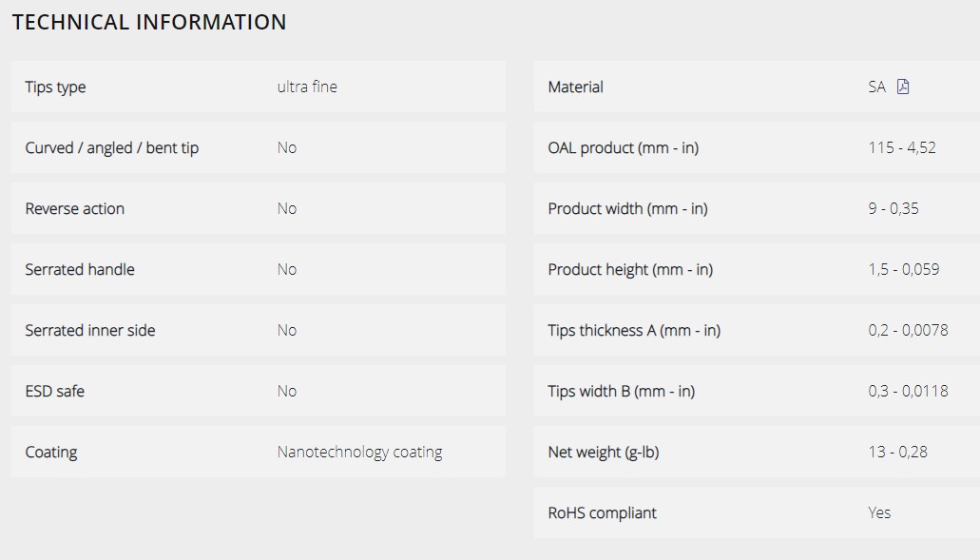Screen dimensions: 980x560
Task: Click the Serrated handle No value
Action: click(x=287, y=269)
